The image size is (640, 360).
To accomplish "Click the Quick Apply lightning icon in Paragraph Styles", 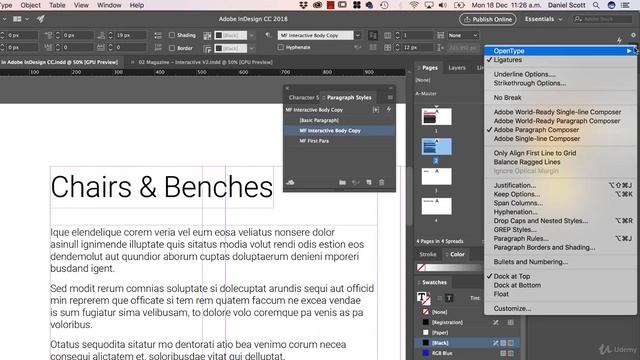I will (x=389, y=109).
